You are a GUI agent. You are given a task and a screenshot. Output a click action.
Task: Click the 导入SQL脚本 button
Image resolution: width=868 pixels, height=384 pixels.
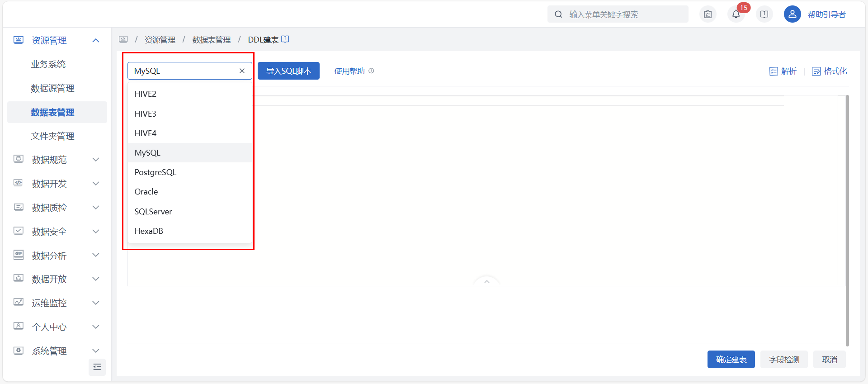point(288,71)
